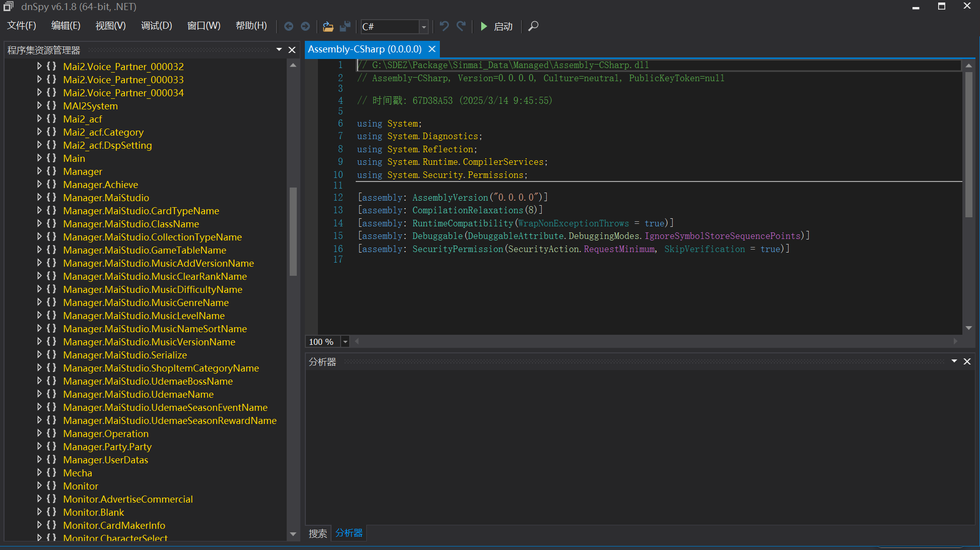
Task: Open the 调试(D) menu
Action: pos(156,26)
